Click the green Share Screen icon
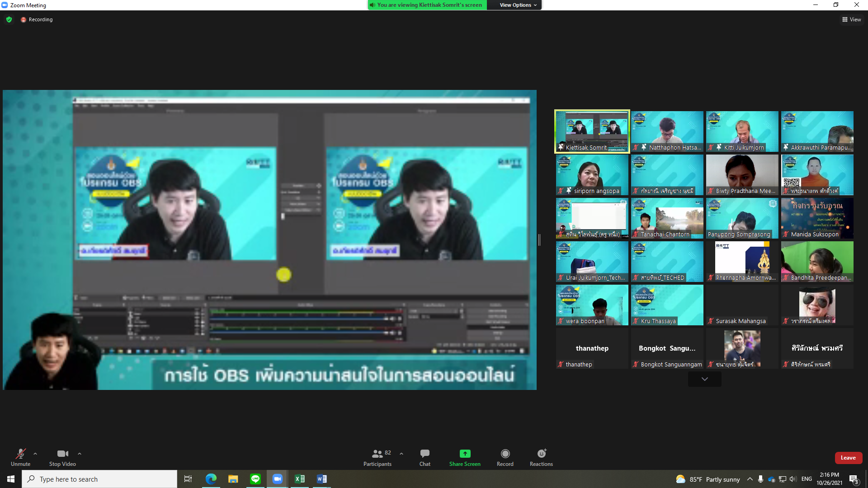 (x=465, y=454)
